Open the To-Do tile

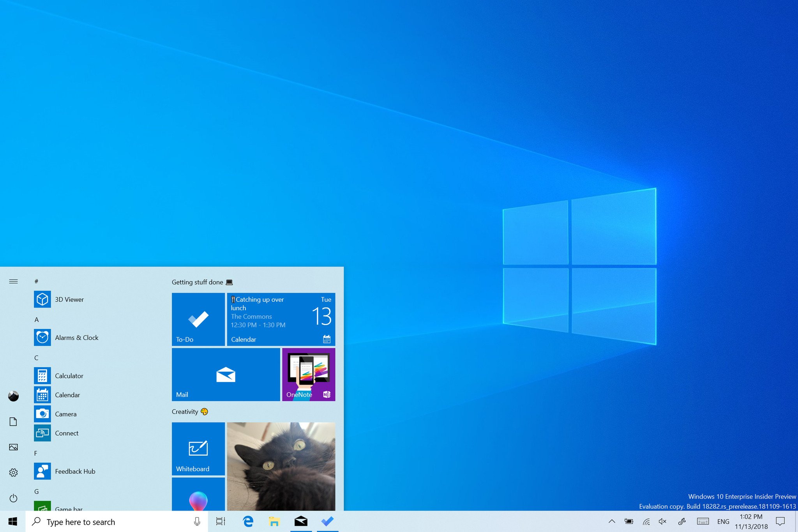[199, 318]
